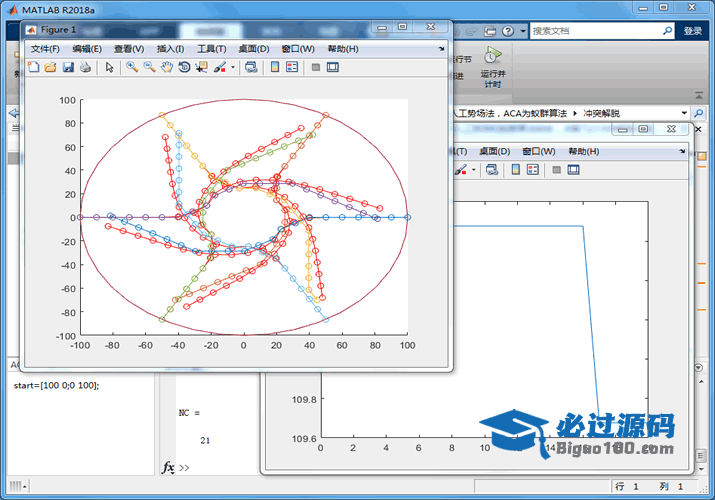This screenshot has height=500, width=715.
Task: Open 窗口(W) menu in second figure window
Action: coord(539,151)
